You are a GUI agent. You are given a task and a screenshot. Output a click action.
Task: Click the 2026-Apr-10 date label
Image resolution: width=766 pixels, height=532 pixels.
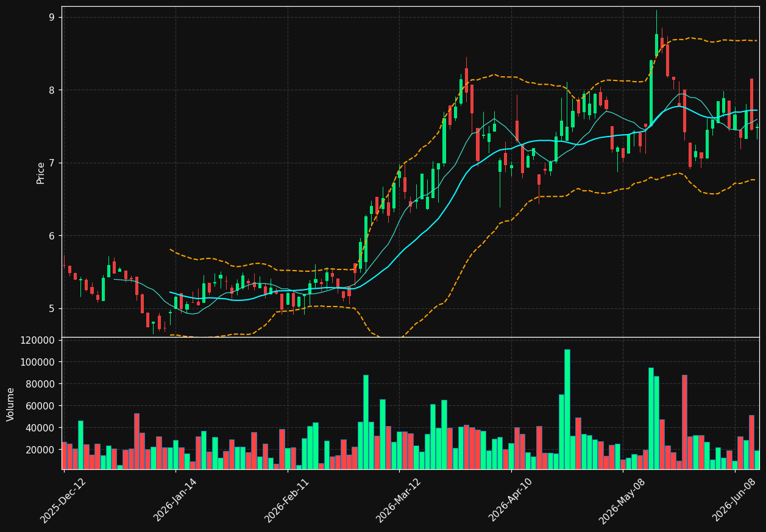[x=511, y=500]
